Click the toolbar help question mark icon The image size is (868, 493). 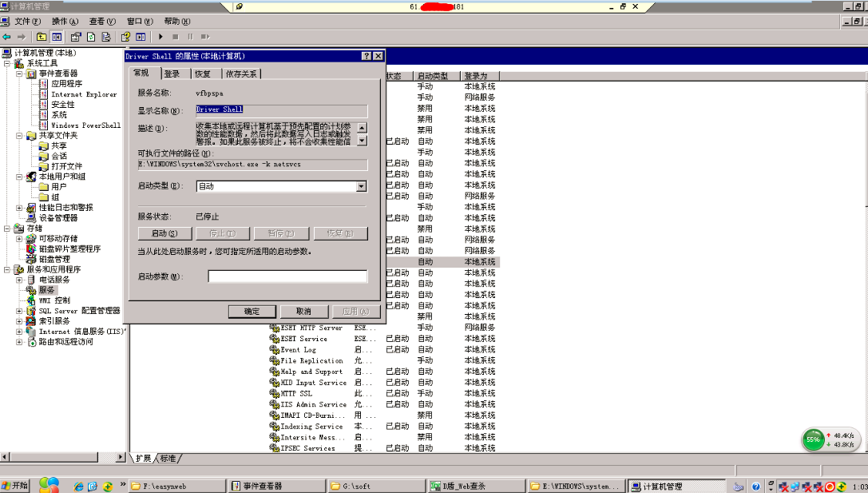(125, 37)
